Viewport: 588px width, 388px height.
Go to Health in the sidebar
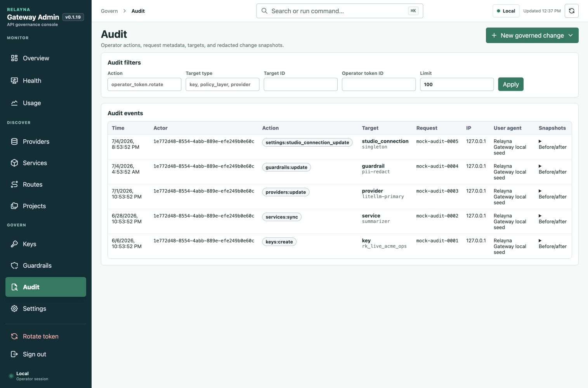46,81
